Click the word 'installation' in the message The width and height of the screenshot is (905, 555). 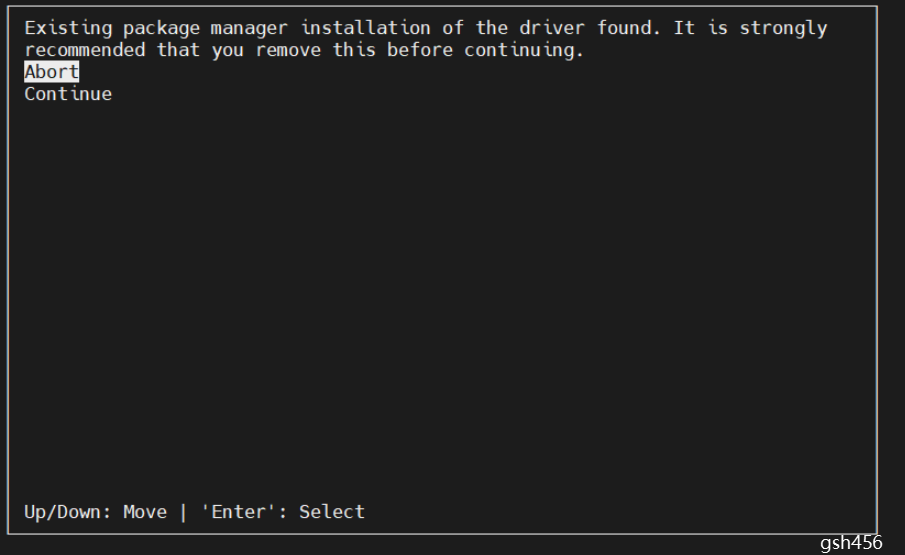pos(365,28)
